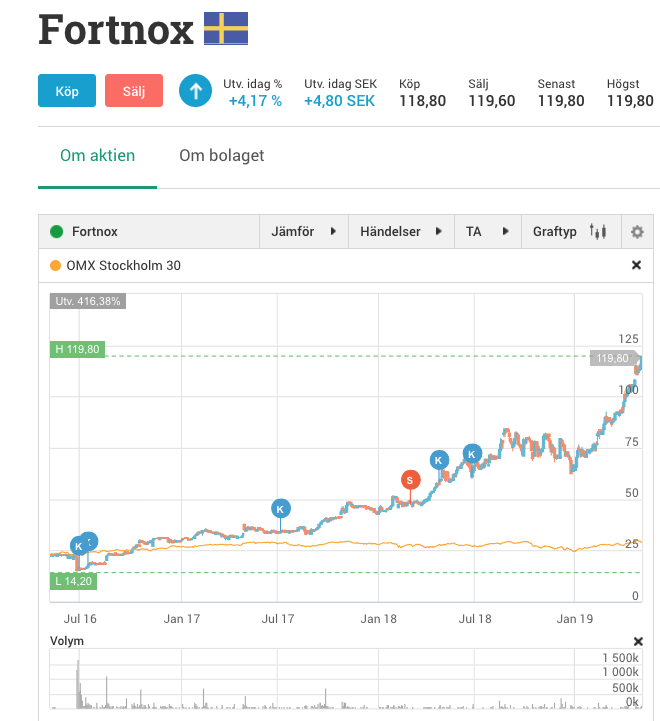Click the candlestick Graftyp icon

tap(598, 231)
